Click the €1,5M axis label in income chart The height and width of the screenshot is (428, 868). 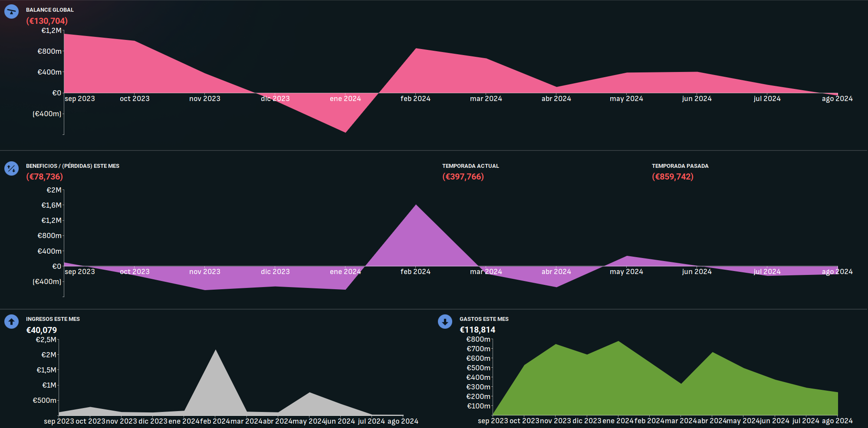(46, 370)
